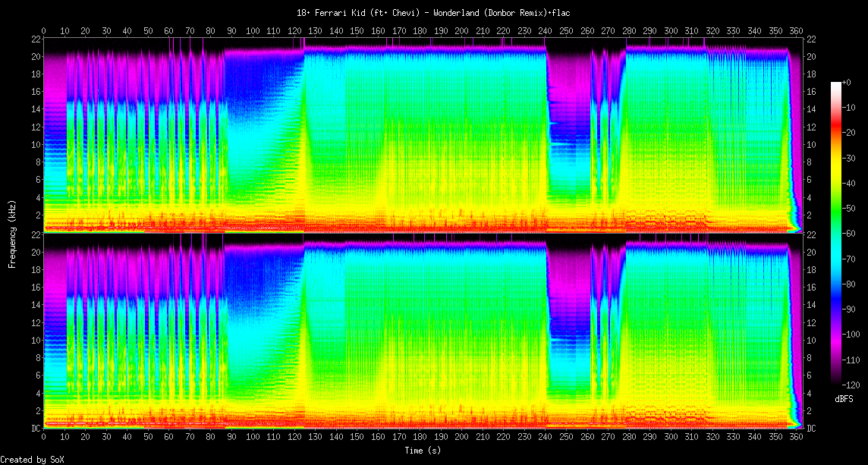Click the DC label left of the lower channel
This screenshot has width=868, height=465.
[x=34, y=429]
